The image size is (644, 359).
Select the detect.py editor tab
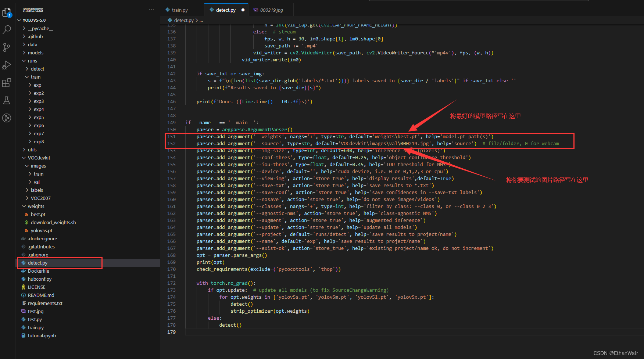pos(226,10)
